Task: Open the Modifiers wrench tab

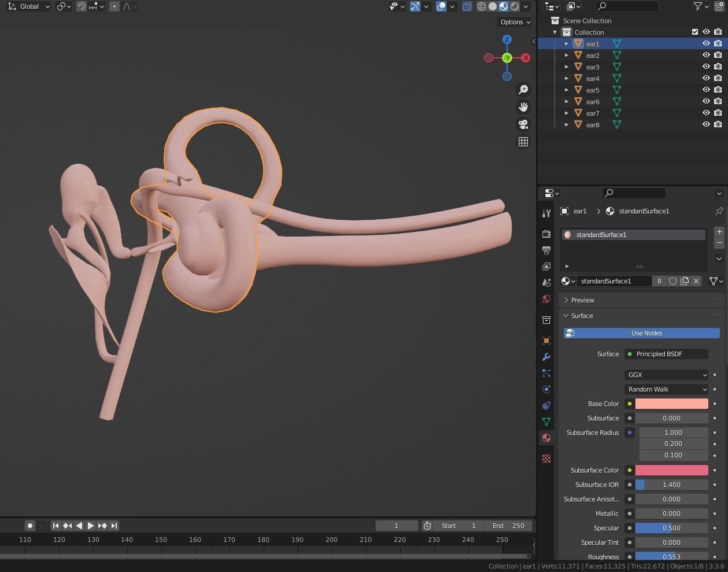Action: (x=546, y=357)
